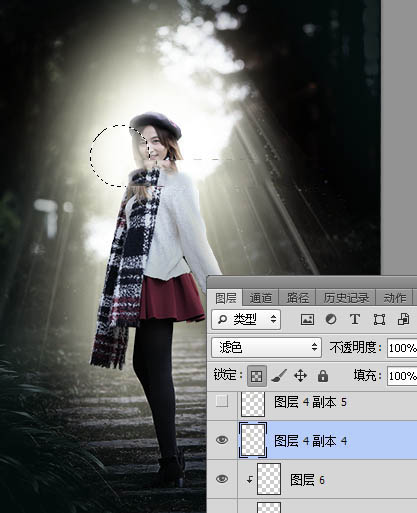Open the 历史记录 tab
Viewport: 417px width, 513px height.
pos(346,298)
